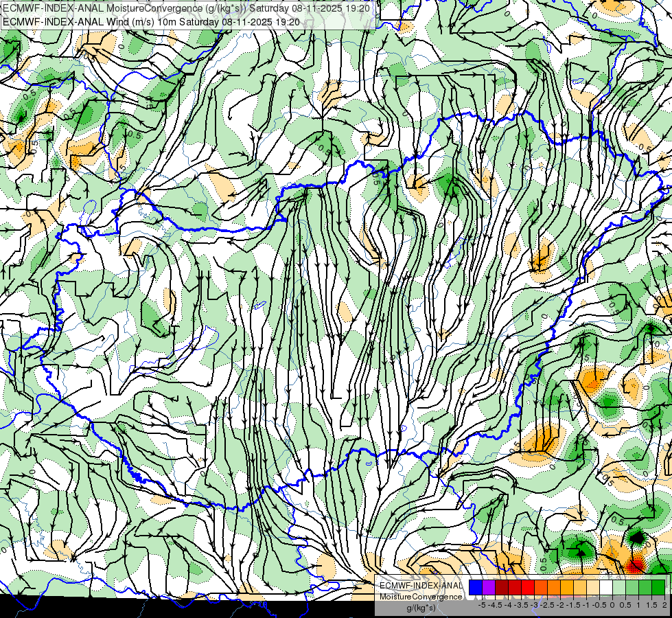Click the 2 value at legend scale end

tap(664, 605)
